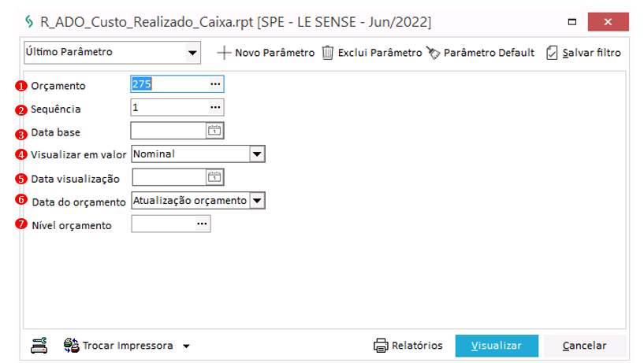Screen dimensions: 644x363
Task: Click Novo Parâmetro plus icon
Action: click(x=224, y=53)
